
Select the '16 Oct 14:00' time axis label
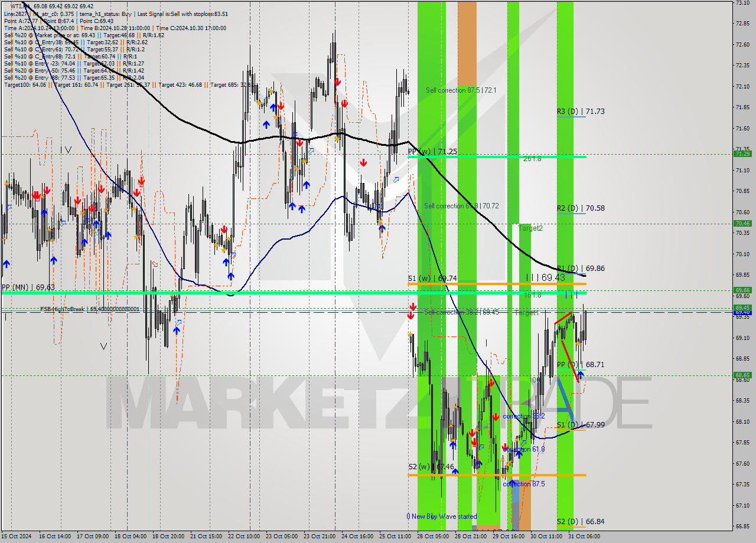click(x=54, y=537)
